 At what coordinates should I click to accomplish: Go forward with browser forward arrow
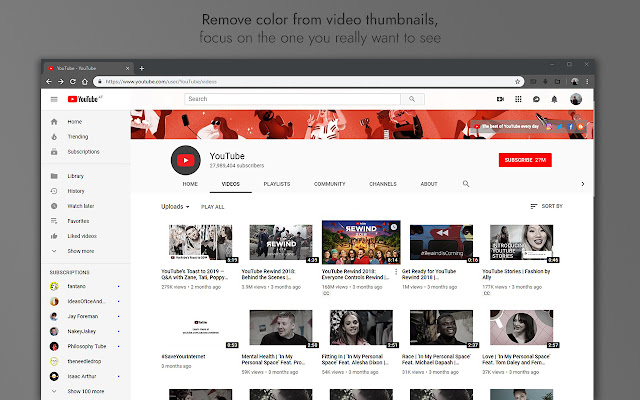point(60,82)
